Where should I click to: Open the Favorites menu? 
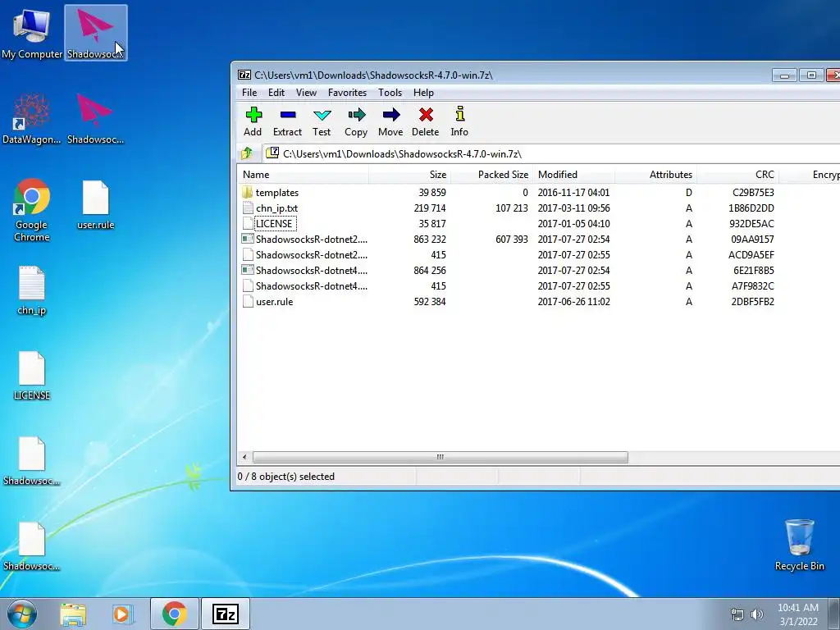[x=347, y=93]
